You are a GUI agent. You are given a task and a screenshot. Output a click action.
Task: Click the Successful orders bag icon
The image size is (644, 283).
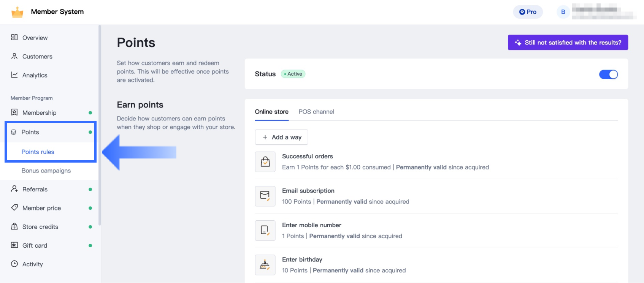tap(265, 162)
